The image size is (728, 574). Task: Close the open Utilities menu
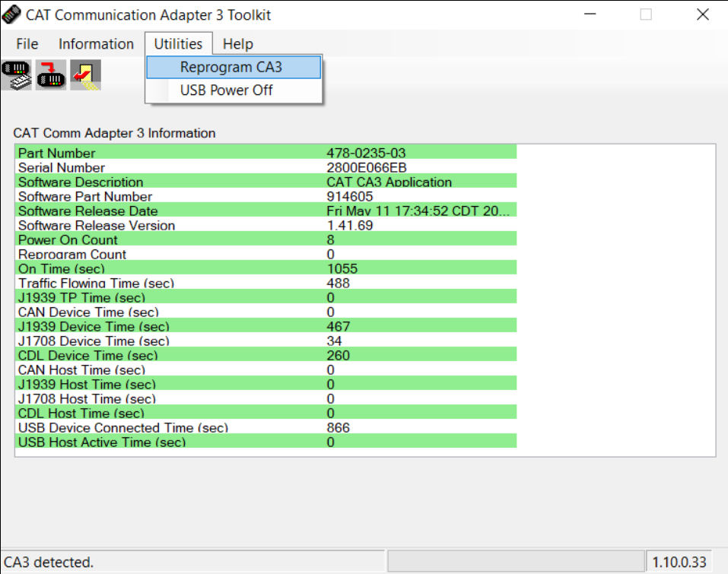point(178,44)
